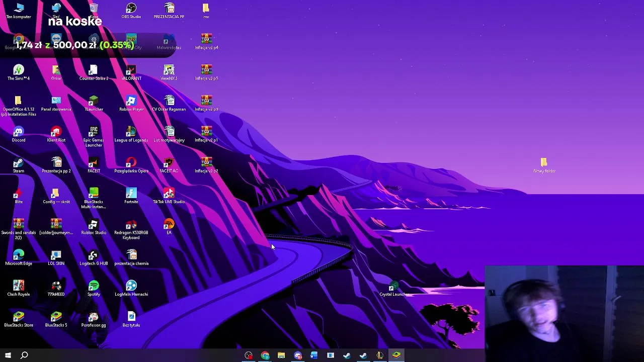Open the Nowy folder on desktop
The width and height of the screenshot is (644, 362).
[544, 165]
